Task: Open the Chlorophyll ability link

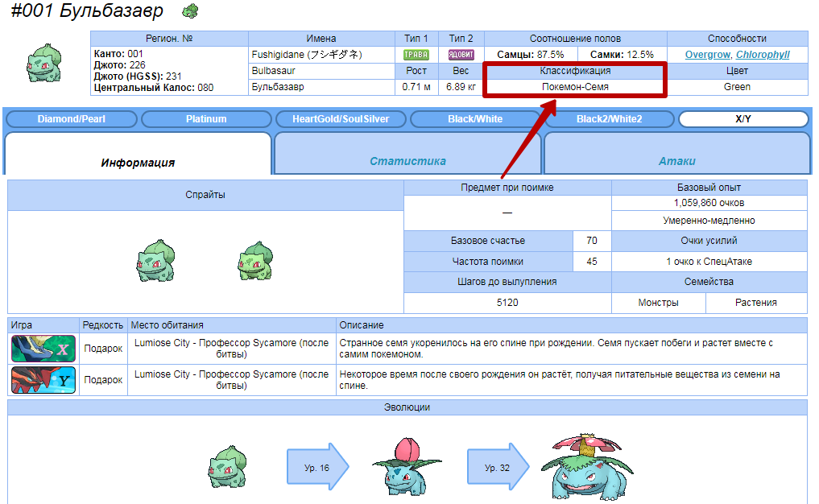Action: coord(763,54)
